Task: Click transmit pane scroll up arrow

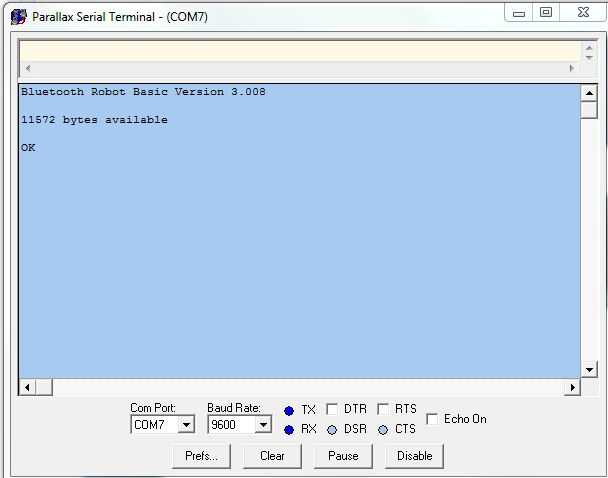Action: (589, 48)
